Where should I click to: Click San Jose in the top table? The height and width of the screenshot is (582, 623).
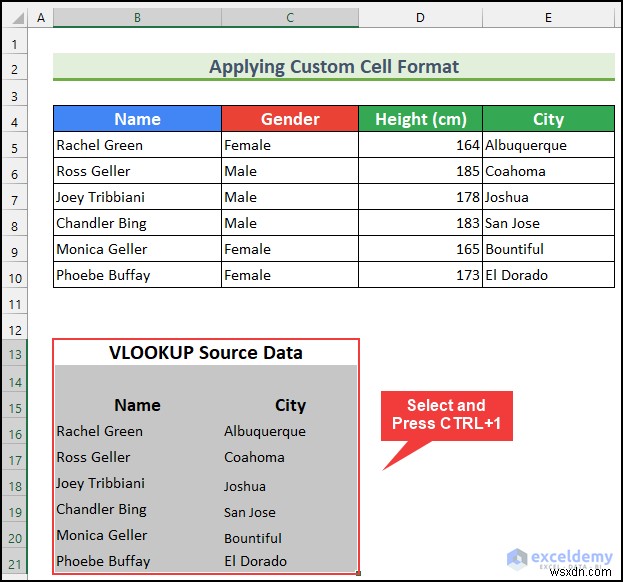pyautogui.click(x=548, y=223)
